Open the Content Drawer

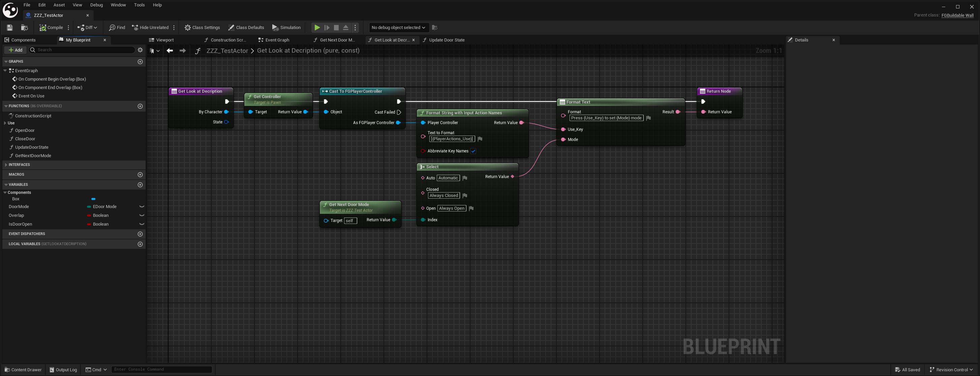coord(23,370)
